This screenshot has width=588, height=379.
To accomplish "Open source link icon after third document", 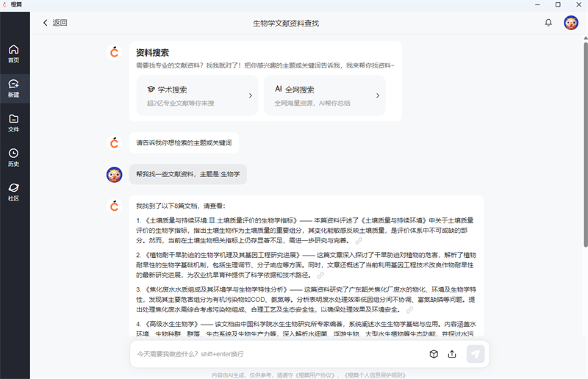I will (409, 310).
